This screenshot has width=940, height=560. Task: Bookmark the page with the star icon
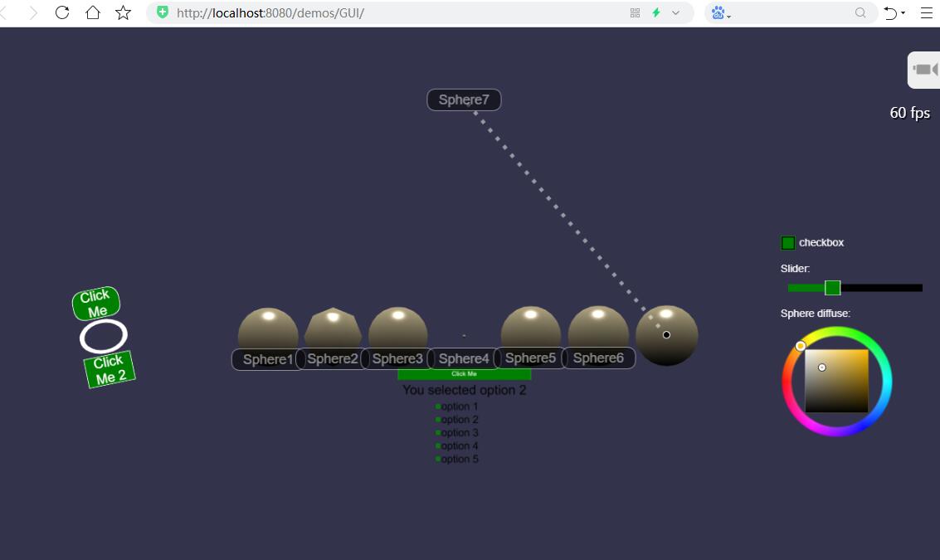click(122, 12)
